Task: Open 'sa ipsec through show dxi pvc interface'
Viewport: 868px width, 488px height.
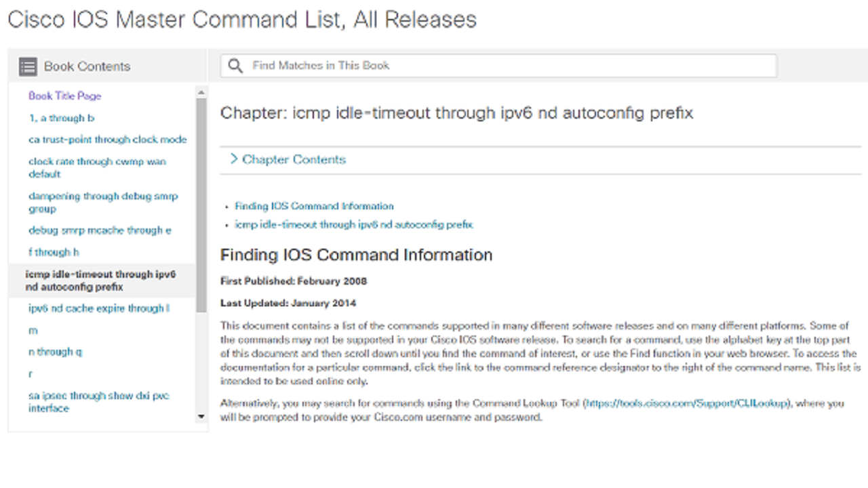Action: [x=99, y=402]
